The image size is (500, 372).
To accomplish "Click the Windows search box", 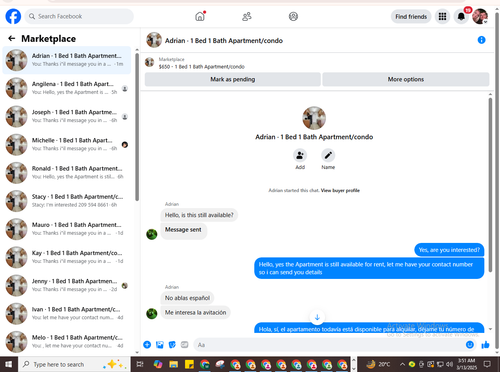I will [73, 364].
